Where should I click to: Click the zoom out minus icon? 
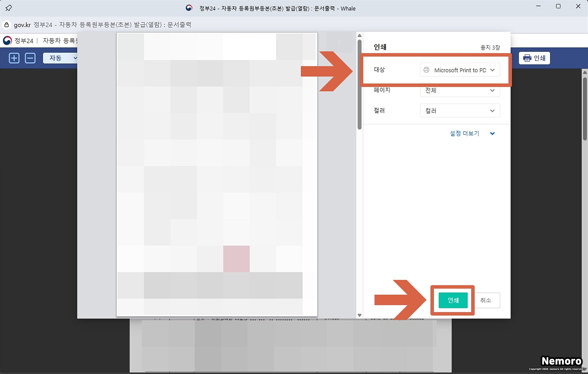point(30,58)
